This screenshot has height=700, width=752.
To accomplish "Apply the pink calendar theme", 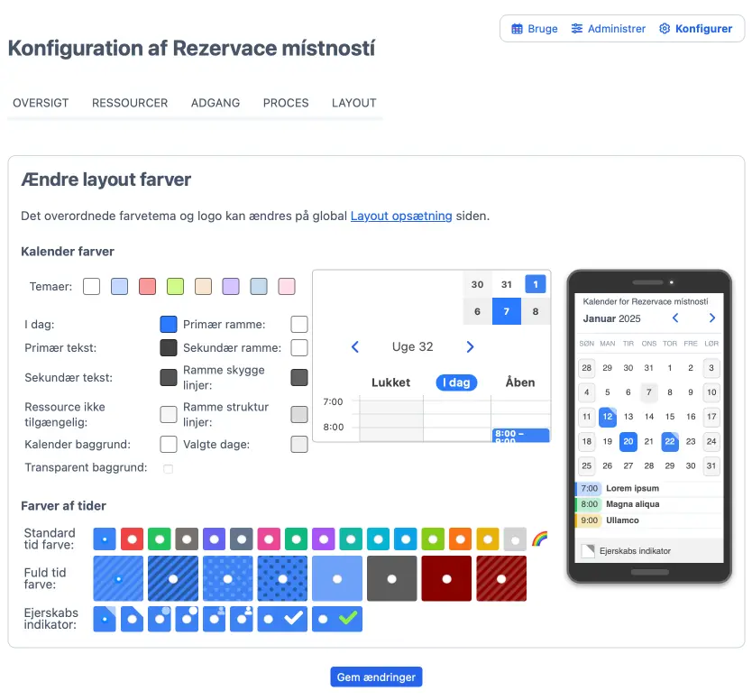I will coord(287,287).
